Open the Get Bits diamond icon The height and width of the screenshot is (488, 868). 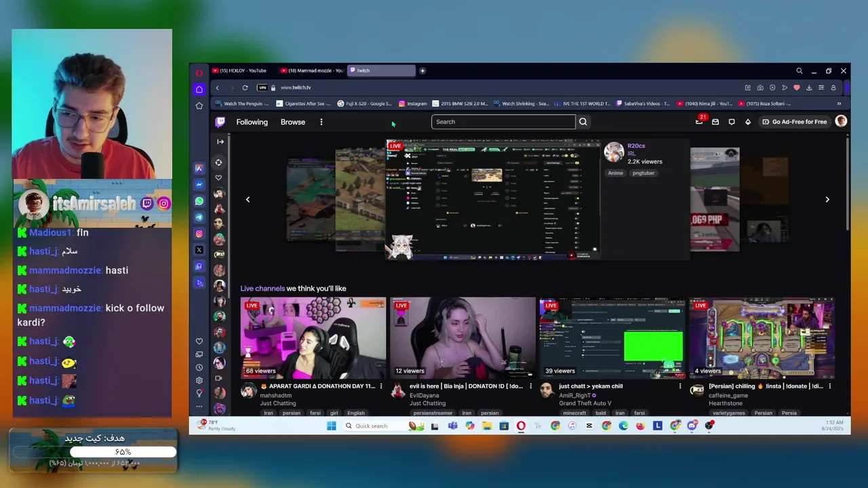(x=748, y=122)
